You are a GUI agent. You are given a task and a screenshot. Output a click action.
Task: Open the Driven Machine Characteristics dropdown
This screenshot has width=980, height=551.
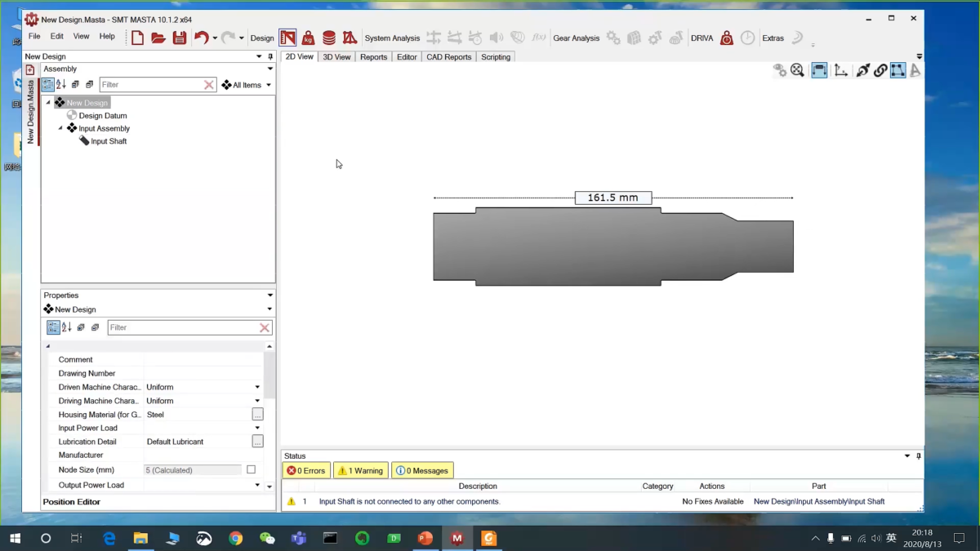click(257, 387)
